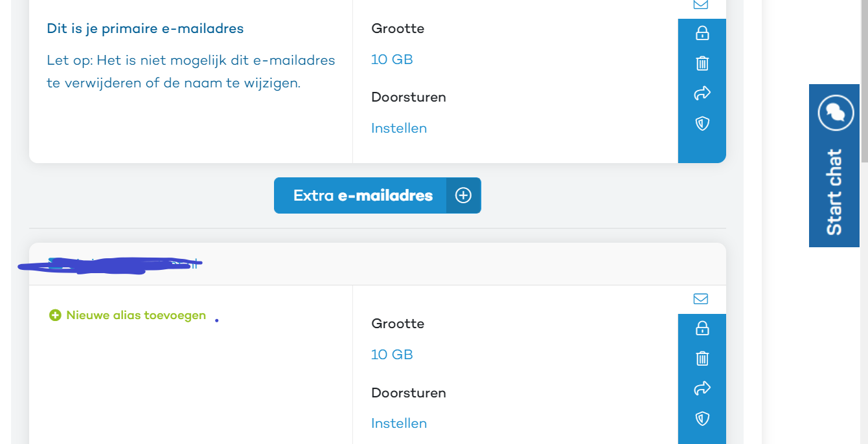Click the lock icon on second email card

[x=702, y=328]
